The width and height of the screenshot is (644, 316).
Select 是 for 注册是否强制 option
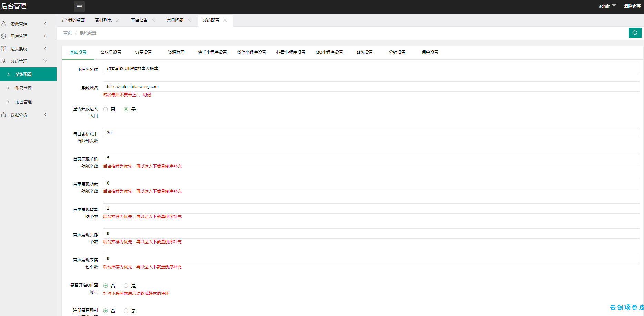(x=126, y=311)
